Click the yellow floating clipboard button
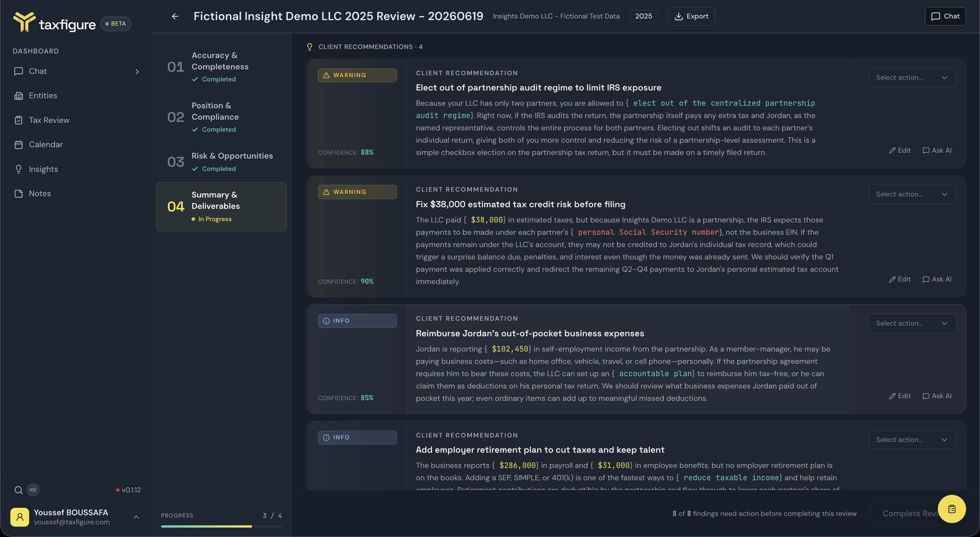 pyautogui.click(x=951, y=509)
